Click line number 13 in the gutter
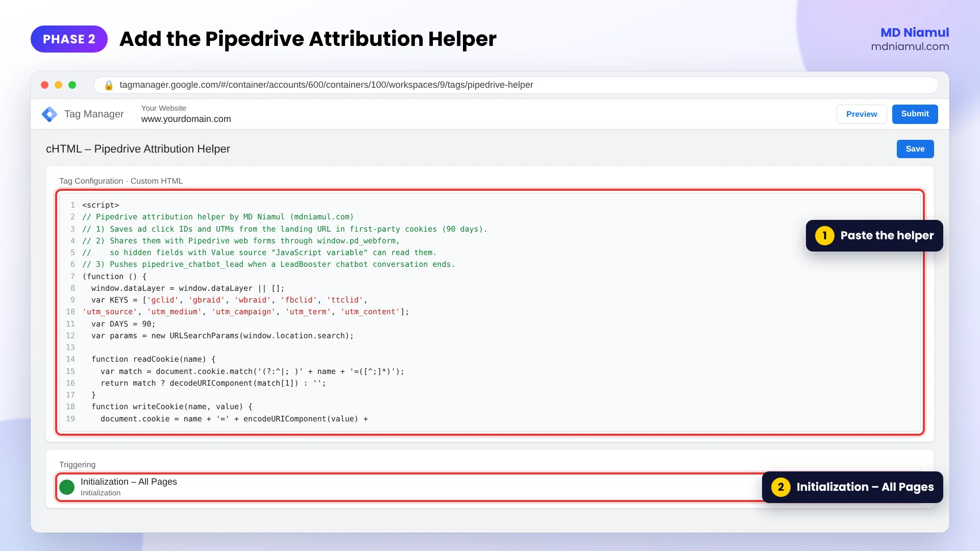980x551 pixels. (70, 347)
